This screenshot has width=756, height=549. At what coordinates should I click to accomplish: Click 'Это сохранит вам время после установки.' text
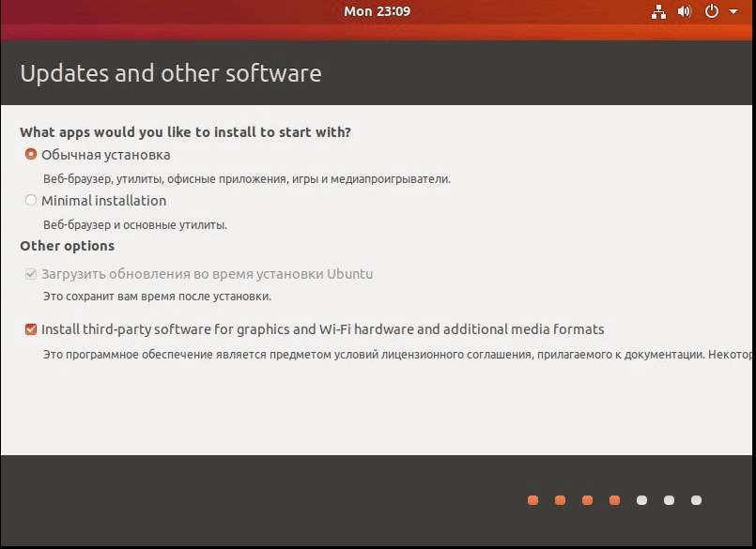[157, 296]
